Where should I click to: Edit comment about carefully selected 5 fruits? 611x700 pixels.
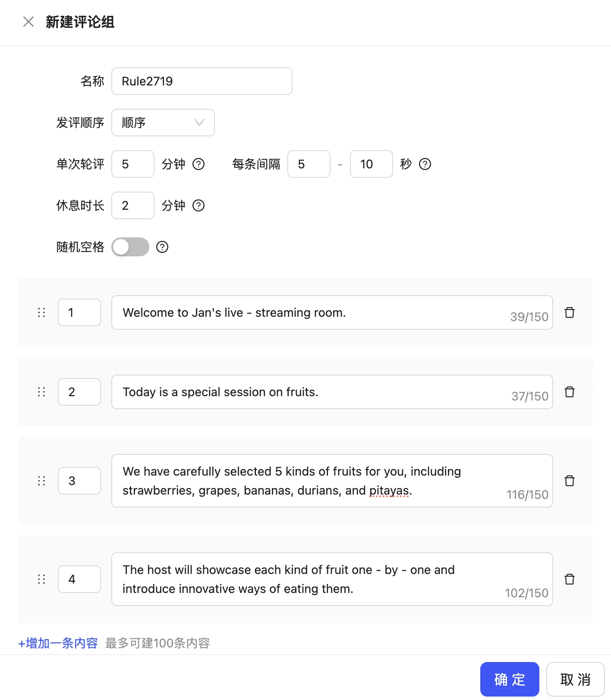(332, 481)
